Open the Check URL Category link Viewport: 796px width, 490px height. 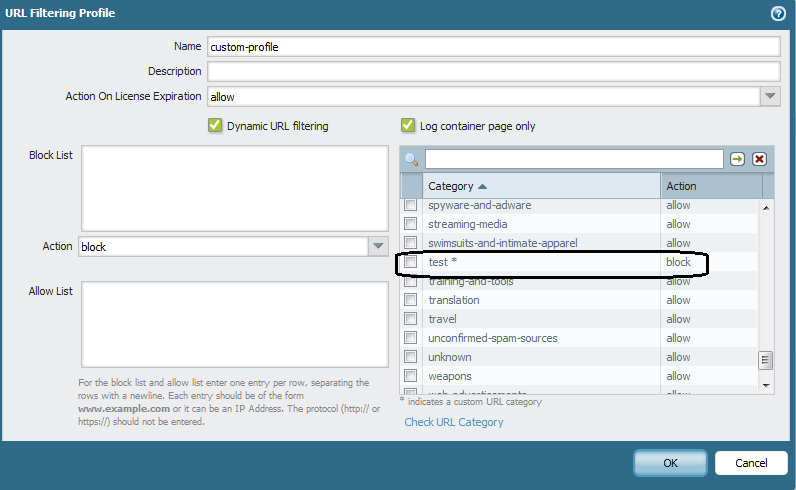point(454,422)
